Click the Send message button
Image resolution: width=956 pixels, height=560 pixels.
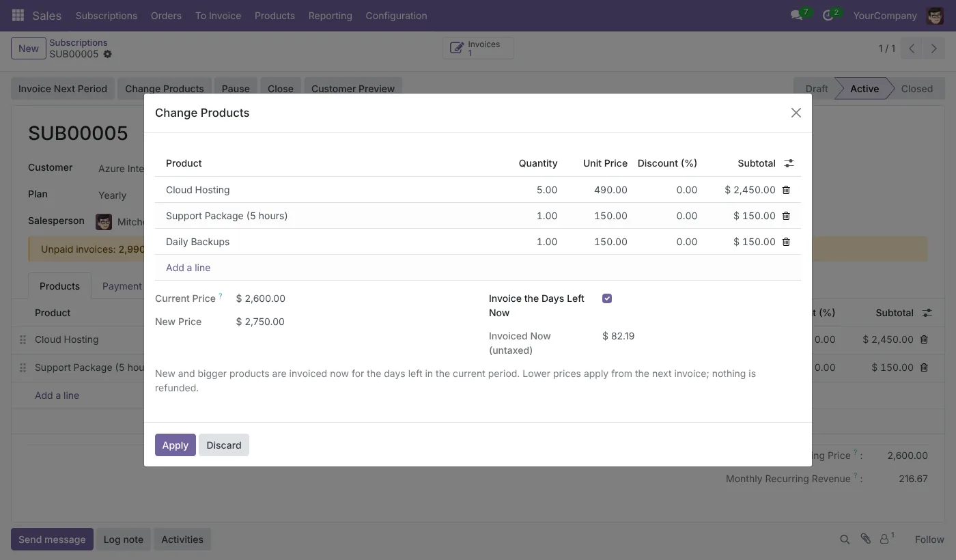coord(52,539)
